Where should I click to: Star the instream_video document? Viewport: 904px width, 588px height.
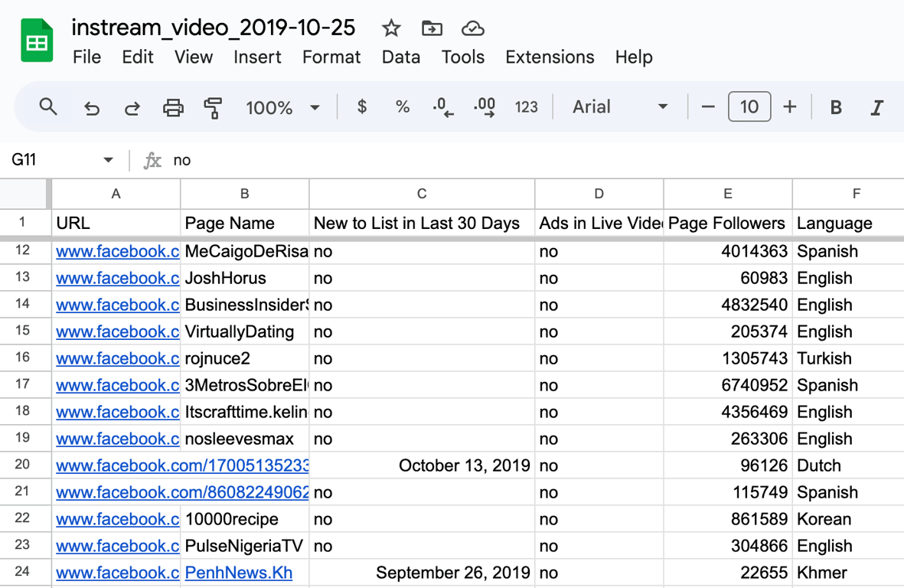pyautogui.click(x=391, y=28)
